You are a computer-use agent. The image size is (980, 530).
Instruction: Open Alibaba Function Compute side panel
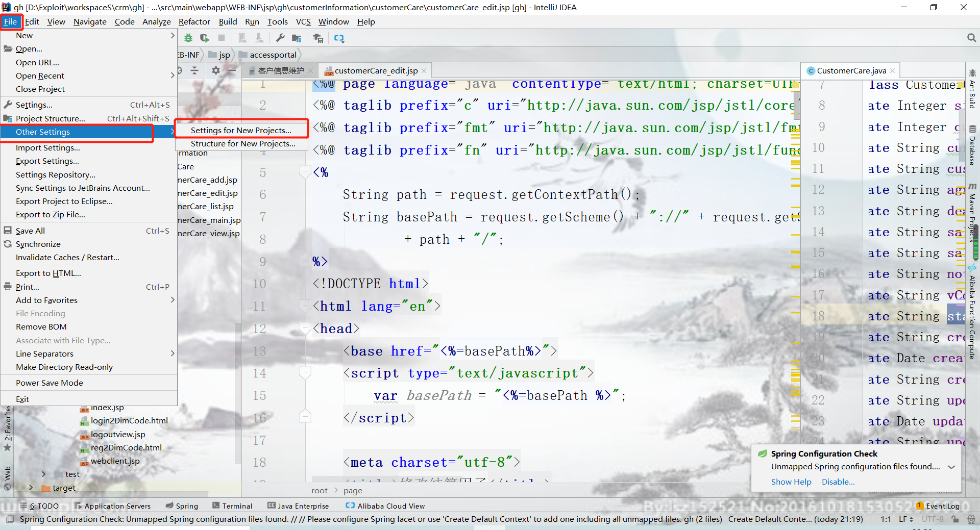[x=972, y=312]
